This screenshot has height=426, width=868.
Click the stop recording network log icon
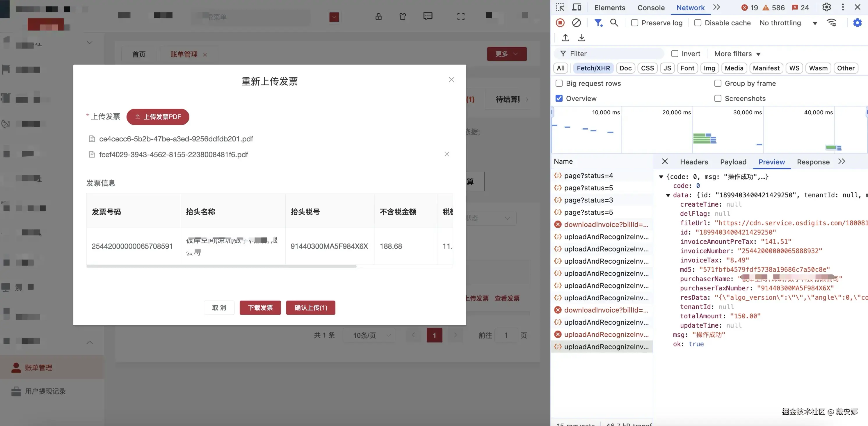coord(560,23)
